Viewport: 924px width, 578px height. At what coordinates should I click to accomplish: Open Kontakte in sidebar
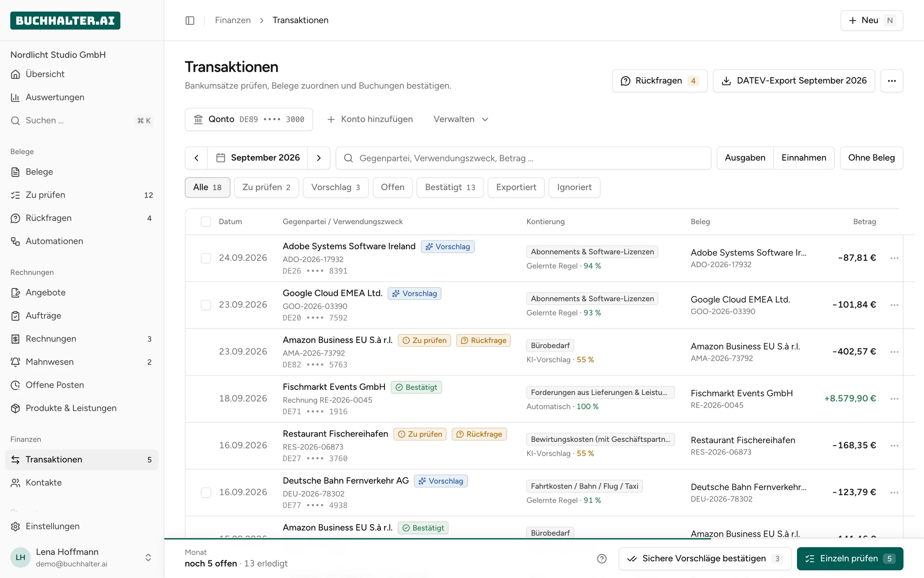[82, 482]
